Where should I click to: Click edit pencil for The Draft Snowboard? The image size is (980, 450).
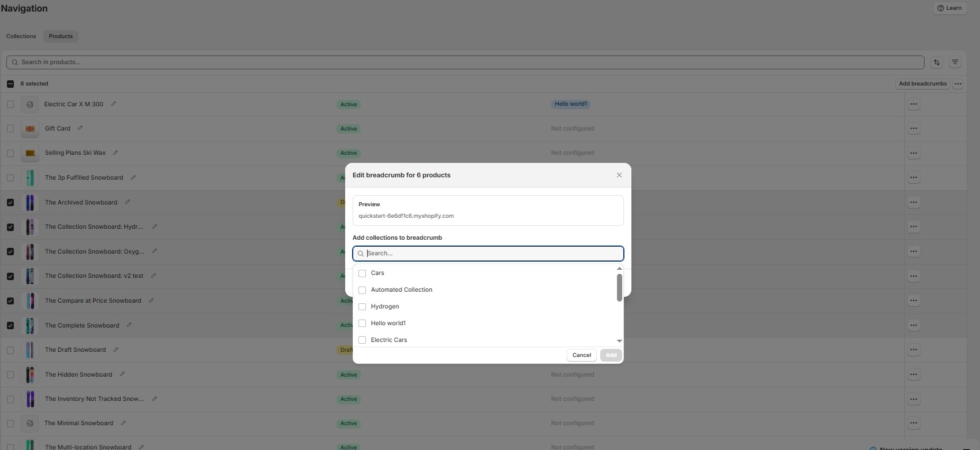coord(116,349)
